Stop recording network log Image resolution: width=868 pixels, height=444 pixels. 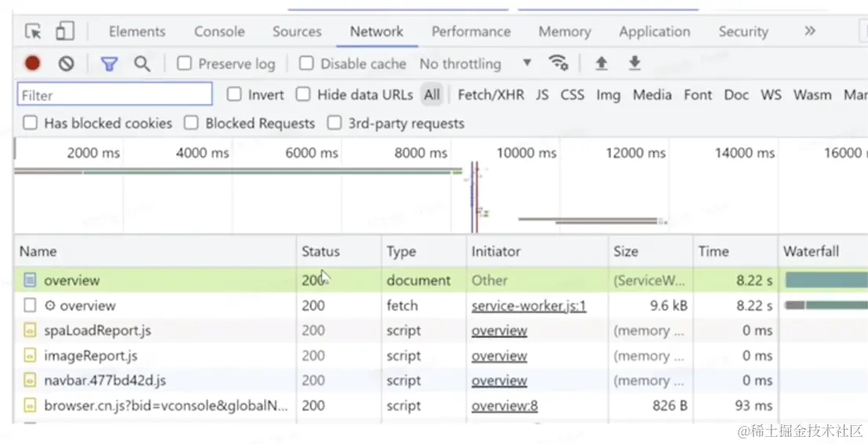click(x=32, y=64)
